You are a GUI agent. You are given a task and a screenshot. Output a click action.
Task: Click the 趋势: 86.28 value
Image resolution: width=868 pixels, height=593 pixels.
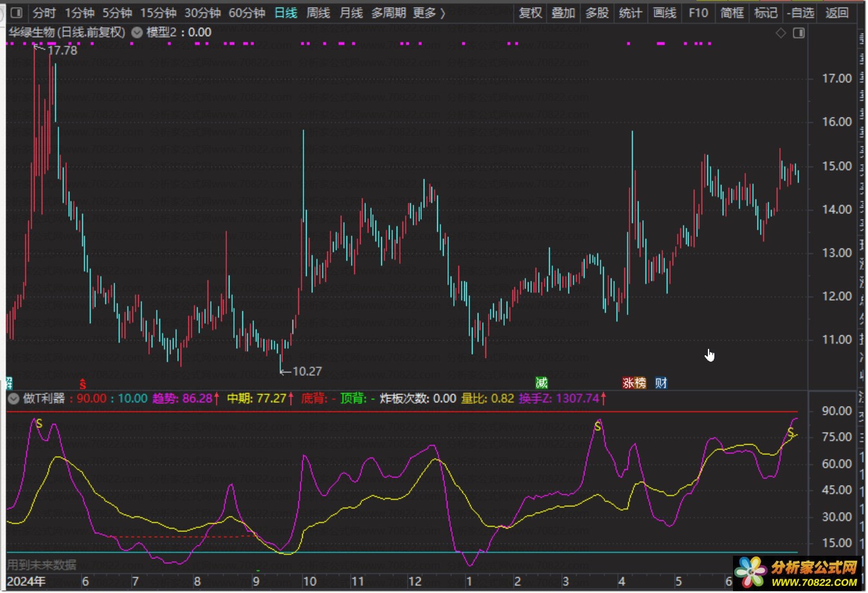point(186,398)
